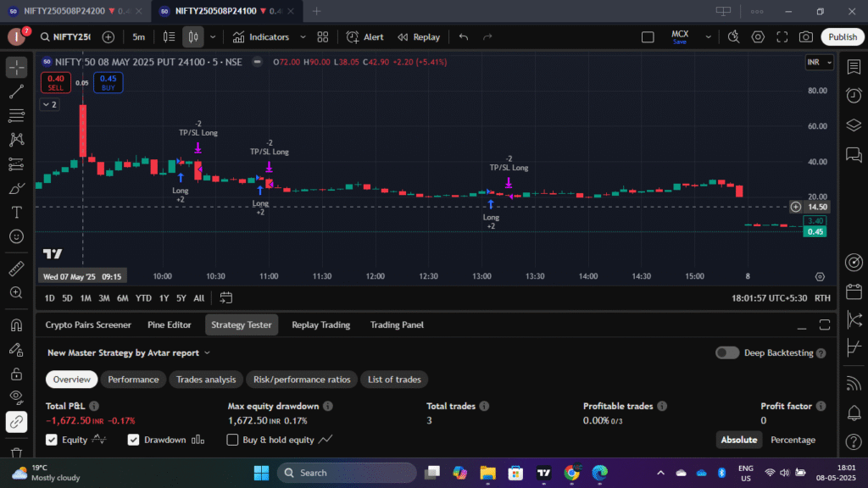Open the emoji icons tool

17,237
